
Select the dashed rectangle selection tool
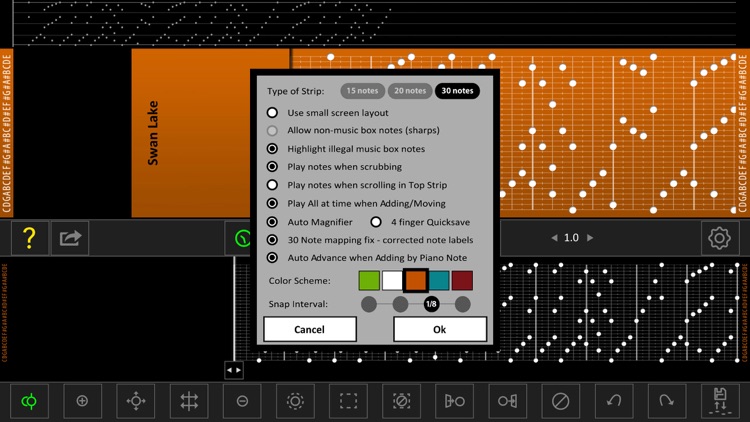pos(348,401)
